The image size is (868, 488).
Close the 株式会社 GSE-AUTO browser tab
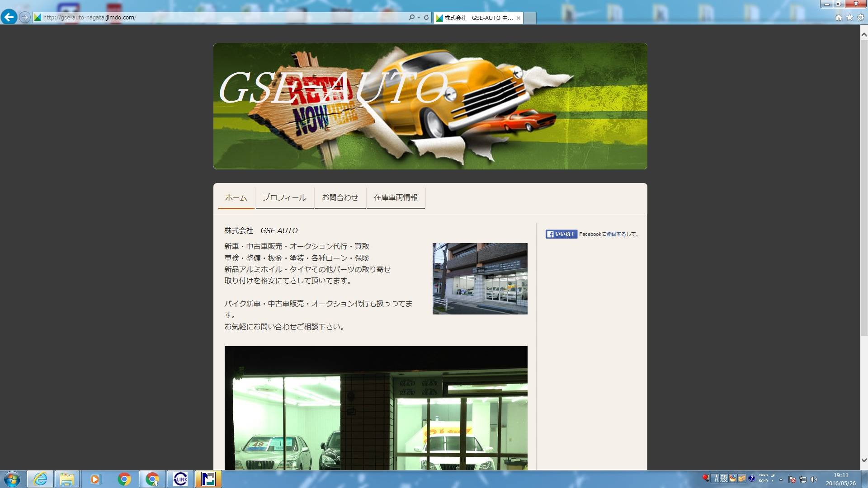tap(519, 18)
